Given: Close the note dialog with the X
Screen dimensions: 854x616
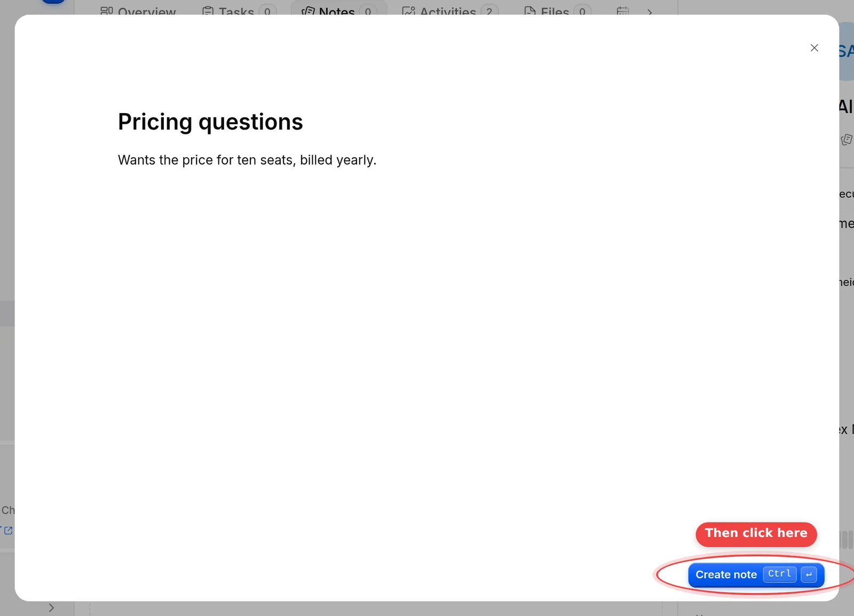Looking at the screenshot, I should point(814,48).
